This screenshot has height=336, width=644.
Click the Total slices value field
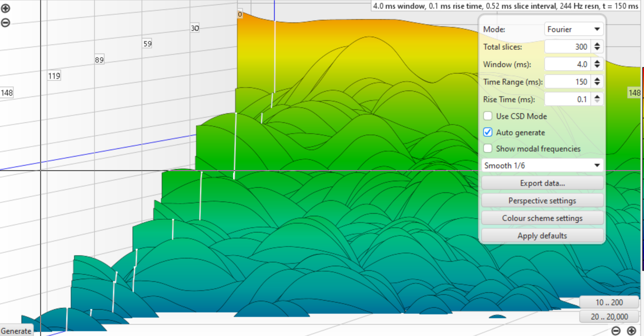567,47
